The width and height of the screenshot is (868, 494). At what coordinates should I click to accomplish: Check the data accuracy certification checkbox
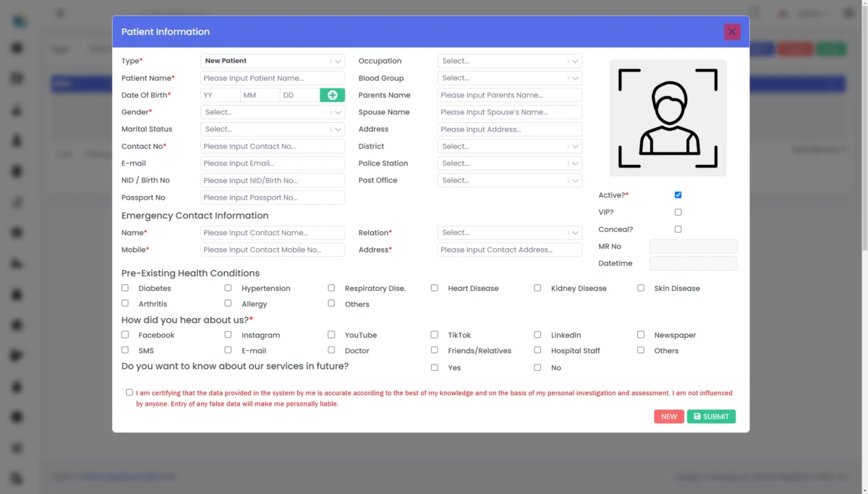point(129,393)
